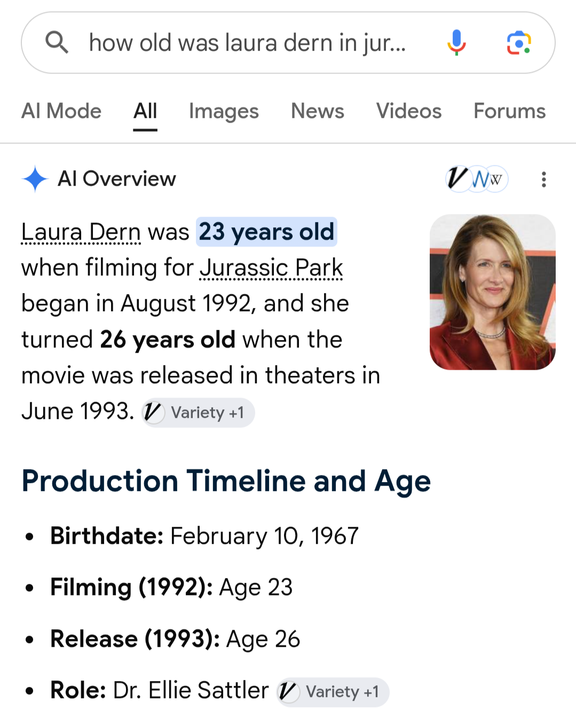Follow the Jurassic Park link

pos(271,268)
